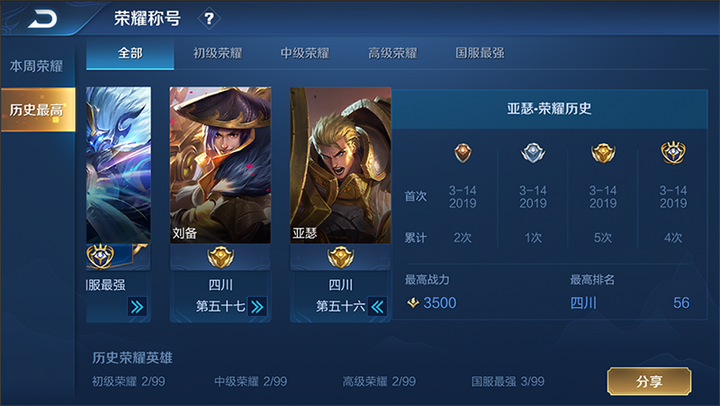The image size is (720, 406).
Task: Click the 最高战力 3500 power icon
Action: tap(413, 303)
